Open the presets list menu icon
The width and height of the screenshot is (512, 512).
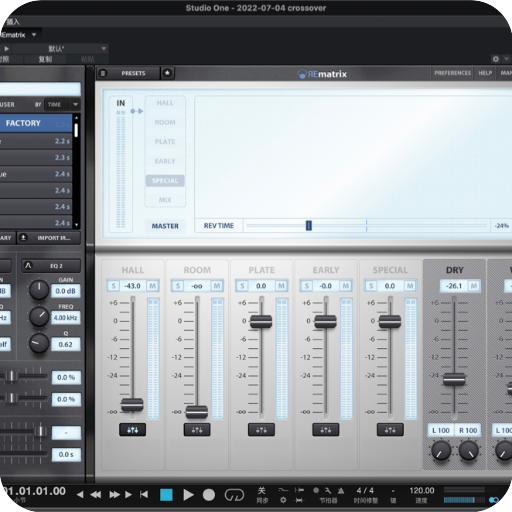click(103, 73)
